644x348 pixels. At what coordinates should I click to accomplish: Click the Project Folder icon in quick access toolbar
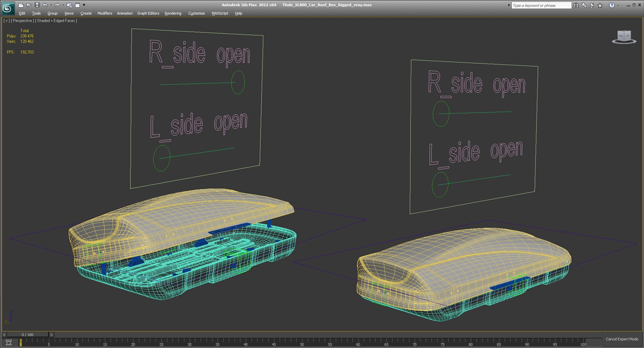point(69,5)
